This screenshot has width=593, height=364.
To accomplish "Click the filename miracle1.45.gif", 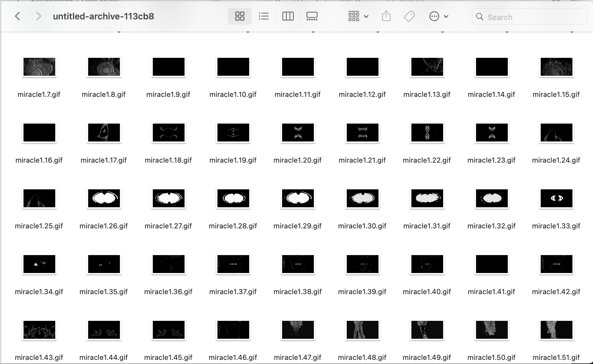I will (168, 358).
